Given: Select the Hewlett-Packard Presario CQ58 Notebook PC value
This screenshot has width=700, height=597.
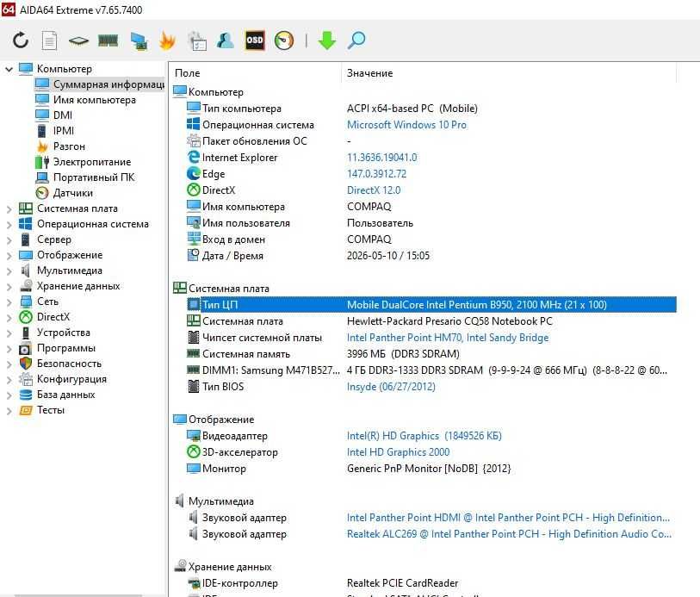Looking at the screenshot, I should pyautogui.click(x=449, y=321).
